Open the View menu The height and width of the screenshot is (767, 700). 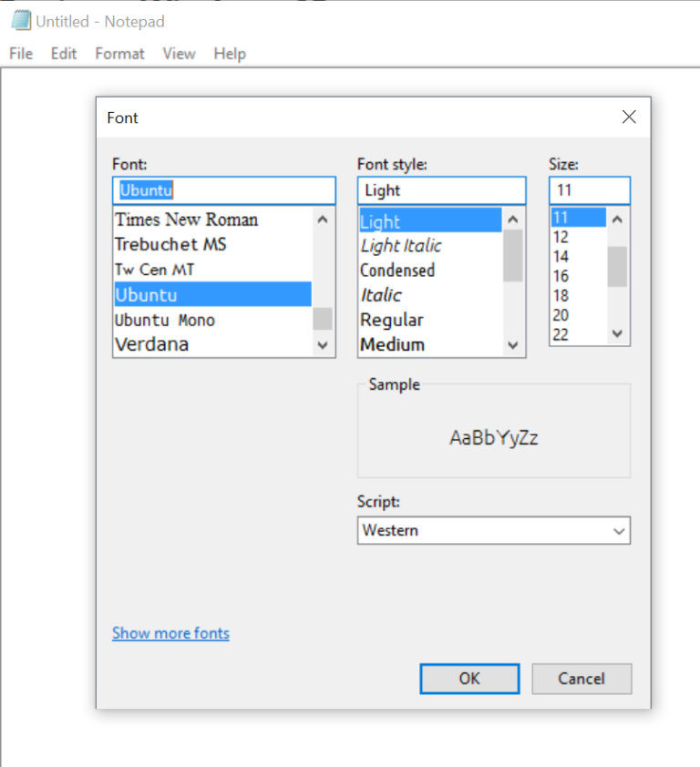[x=179, y=54]
